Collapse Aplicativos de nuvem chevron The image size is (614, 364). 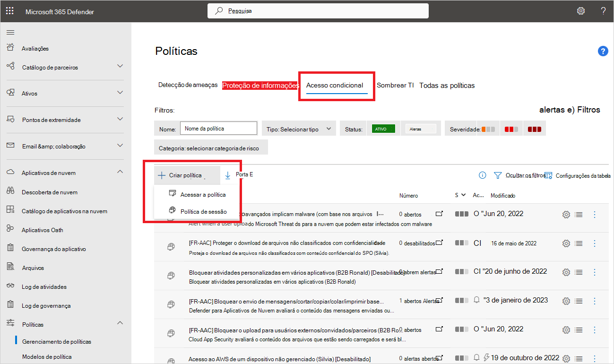(x=120, y=172)
